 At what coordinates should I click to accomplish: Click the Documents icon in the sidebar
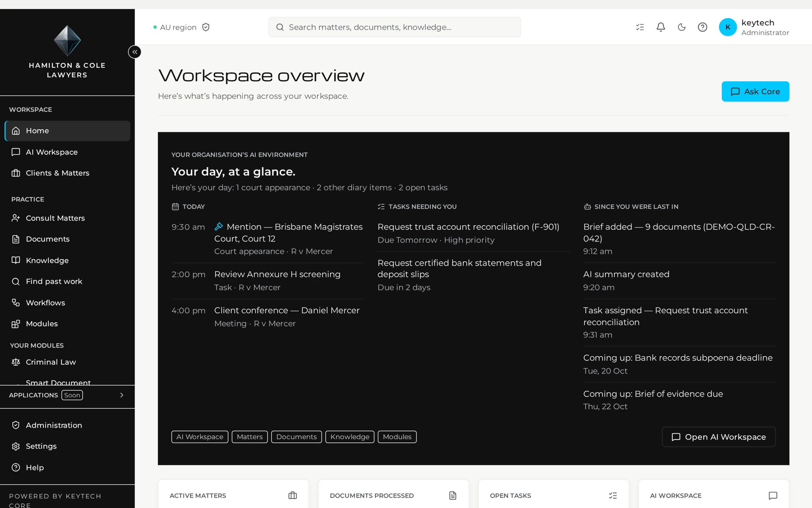pos(16,239)
